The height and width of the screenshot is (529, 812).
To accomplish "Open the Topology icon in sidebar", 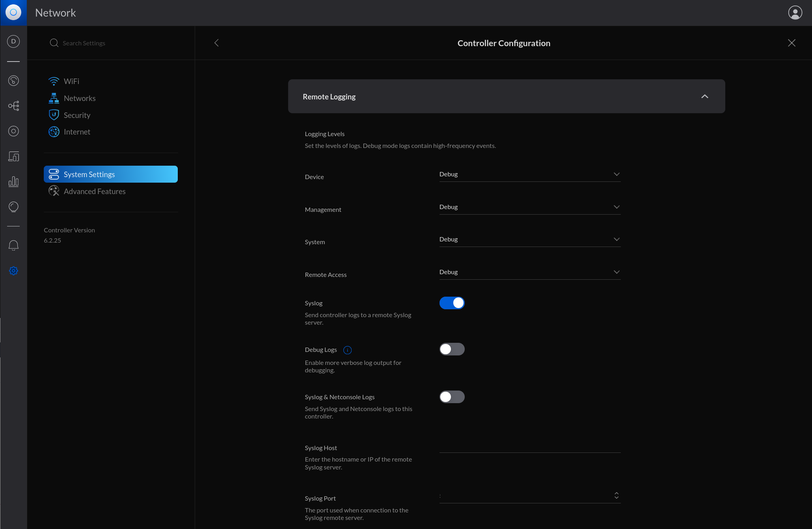I will (13, 106).
